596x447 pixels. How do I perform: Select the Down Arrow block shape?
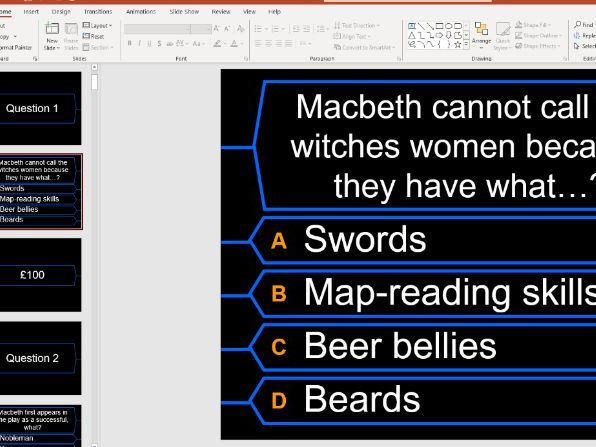tap(449, 35)
